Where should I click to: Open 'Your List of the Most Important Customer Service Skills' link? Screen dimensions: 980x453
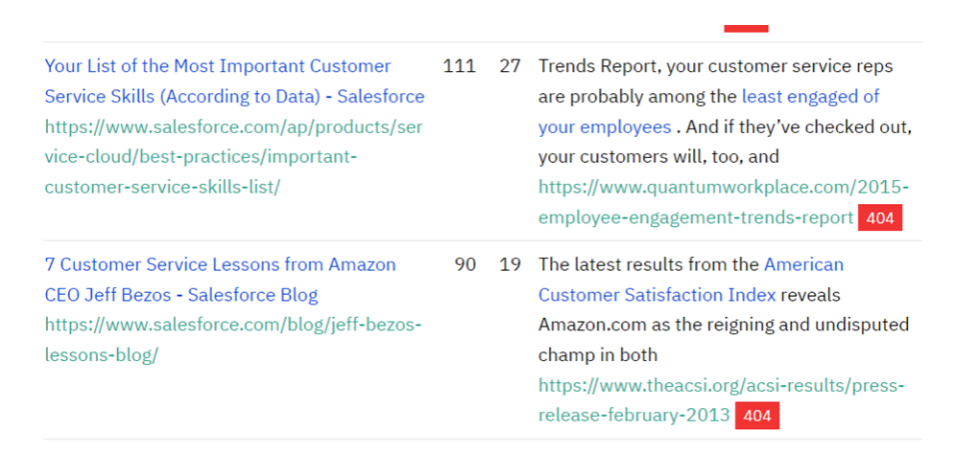click(235, 81)
